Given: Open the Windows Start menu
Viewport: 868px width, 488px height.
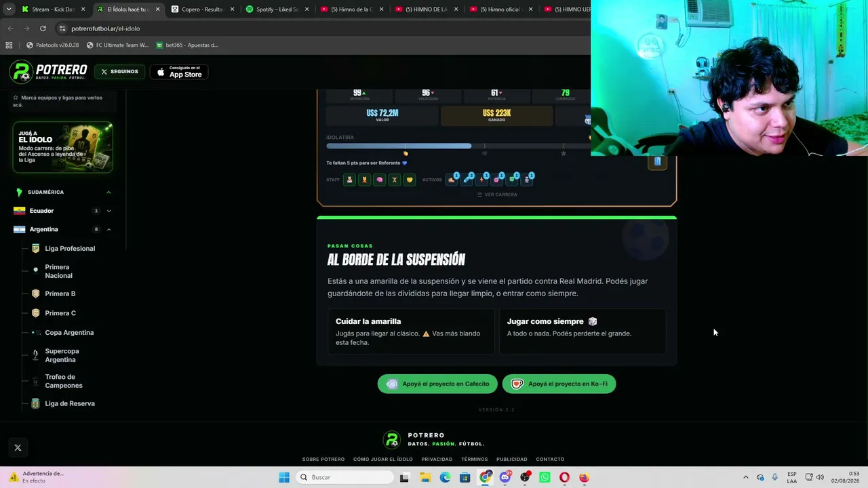Looking at the screenshot, I should [284, 477].
